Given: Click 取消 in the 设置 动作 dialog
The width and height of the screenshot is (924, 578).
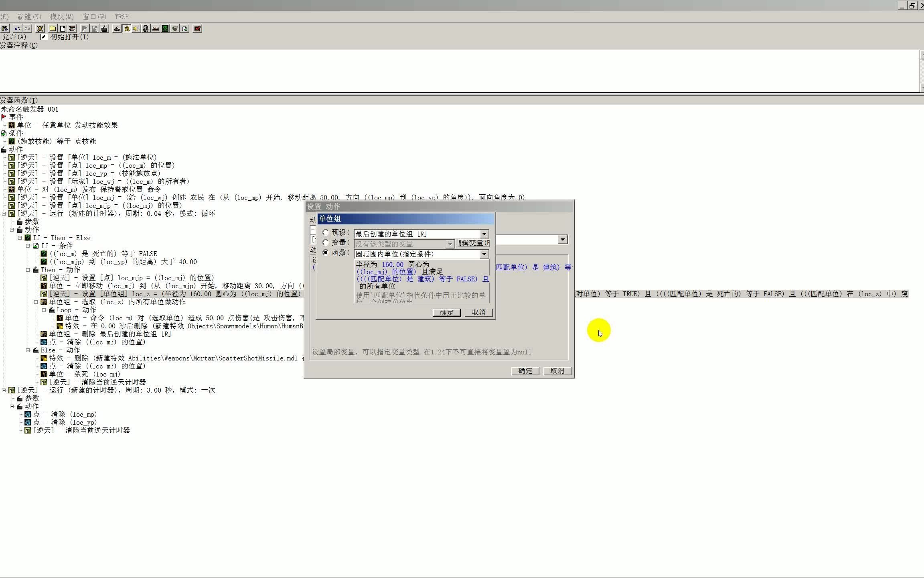Looking at the screenshot, I should (557, 371).
